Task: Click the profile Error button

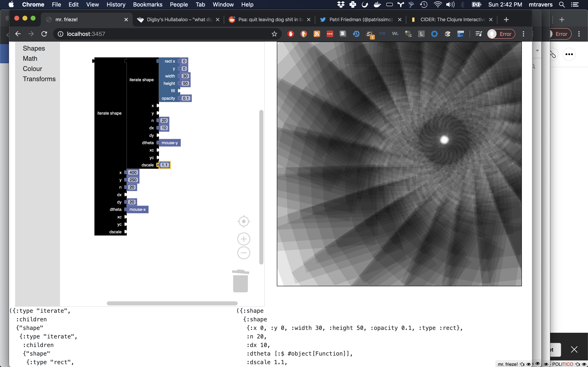Action: tap(501, 34)
